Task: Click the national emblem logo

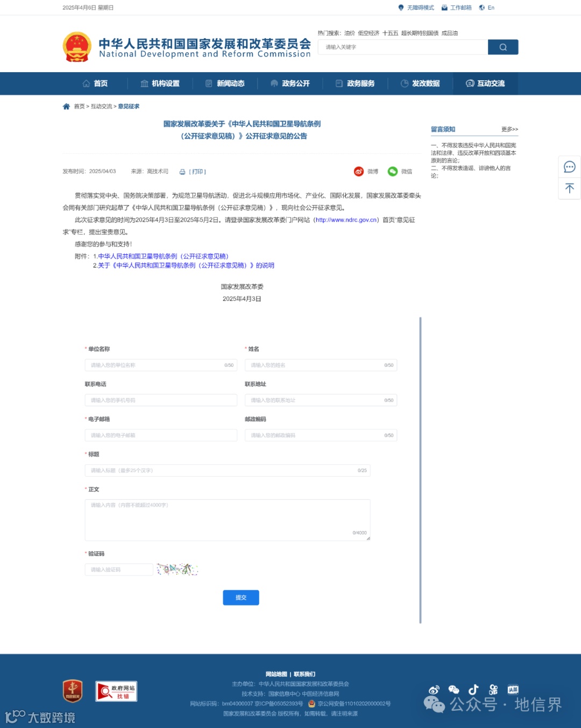Action: coord(77,47)
